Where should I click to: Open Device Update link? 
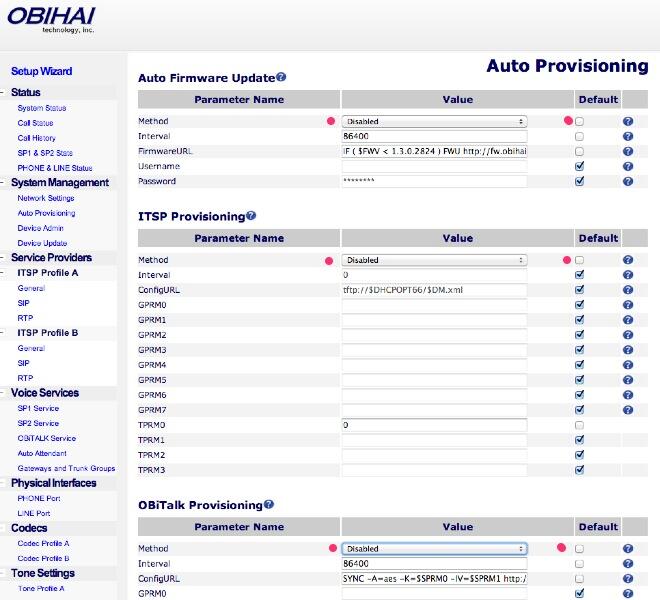(42, 243)
